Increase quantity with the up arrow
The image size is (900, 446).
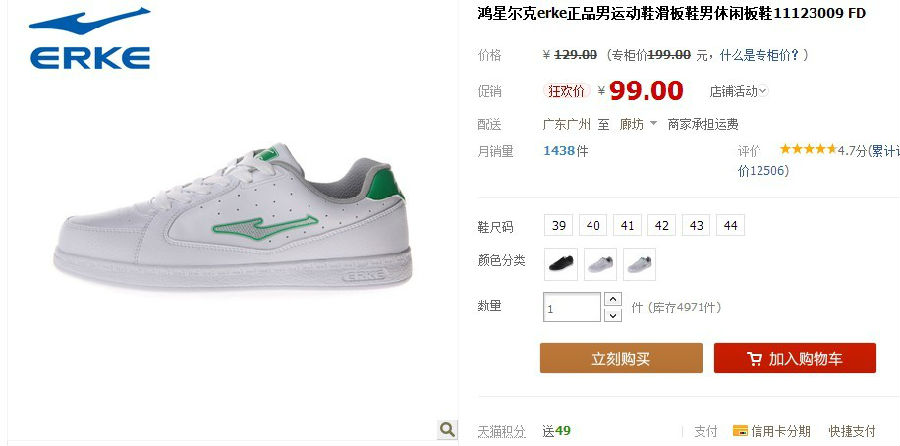(x=613, y=299)
